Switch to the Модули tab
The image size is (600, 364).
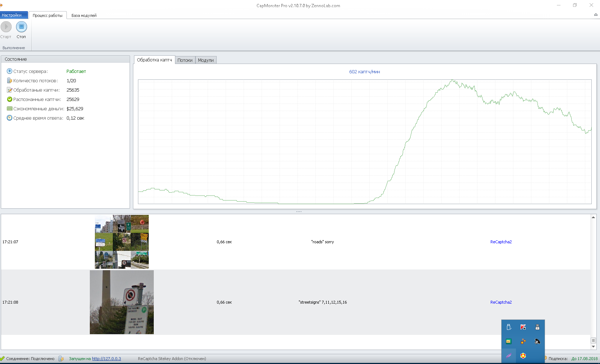(x=206, y=60)
